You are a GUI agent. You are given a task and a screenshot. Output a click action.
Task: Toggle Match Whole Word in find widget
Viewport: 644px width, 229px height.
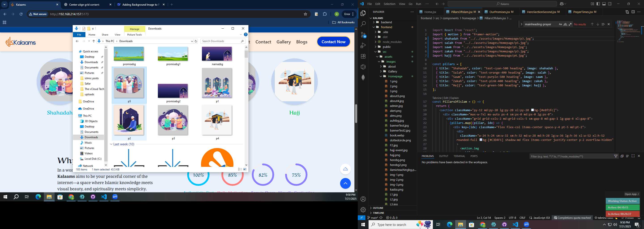pyautogui.click(x=565, y=24)
